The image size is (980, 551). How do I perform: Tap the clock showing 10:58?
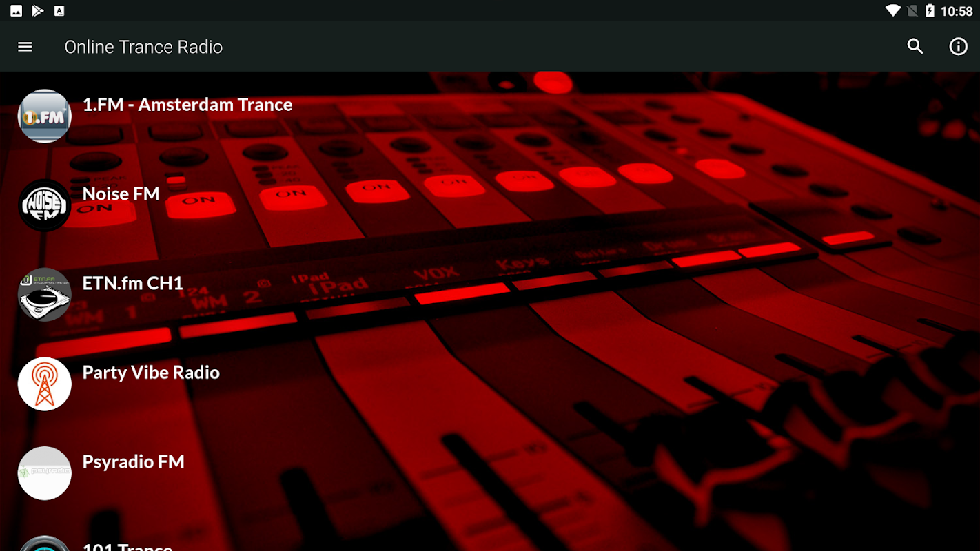tap(957, 11)
